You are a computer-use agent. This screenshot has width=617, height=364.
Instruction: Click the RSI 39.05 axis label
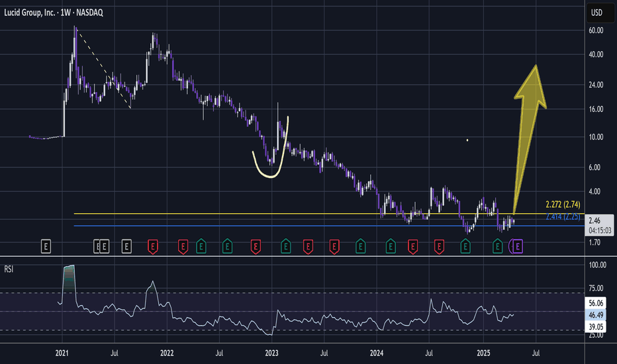click(x=596, y=327)
